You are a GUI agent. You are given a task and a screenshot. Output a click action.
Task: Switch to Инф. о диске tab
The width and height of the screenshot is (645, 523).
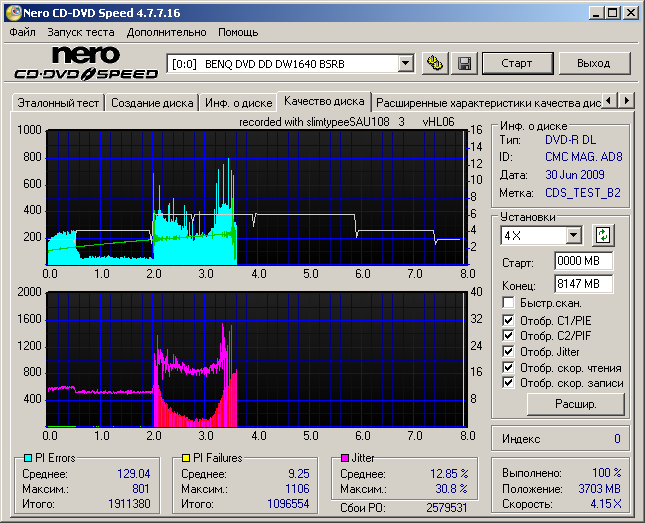pyautogui.click(x=239, y=103)
